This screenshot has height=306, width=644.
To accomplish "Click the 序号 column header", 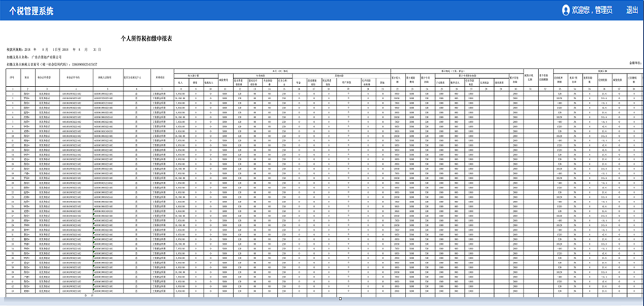I will 12,76.
